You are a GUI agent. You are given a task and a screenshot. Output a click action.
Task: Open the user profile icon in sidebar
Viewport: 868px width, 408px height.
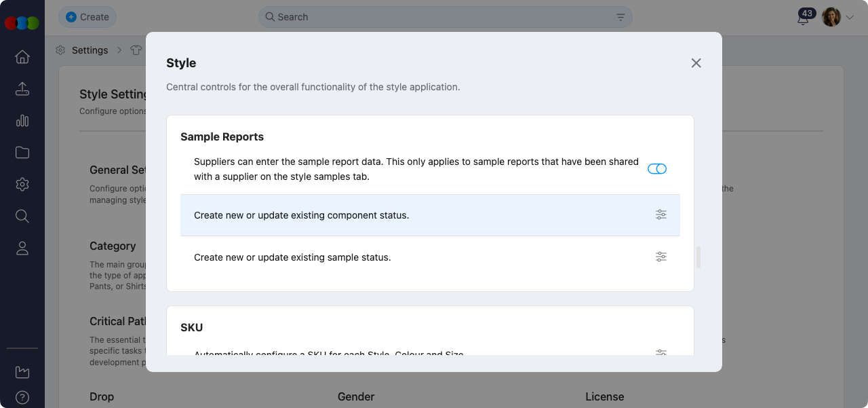(x=22, y=248)
